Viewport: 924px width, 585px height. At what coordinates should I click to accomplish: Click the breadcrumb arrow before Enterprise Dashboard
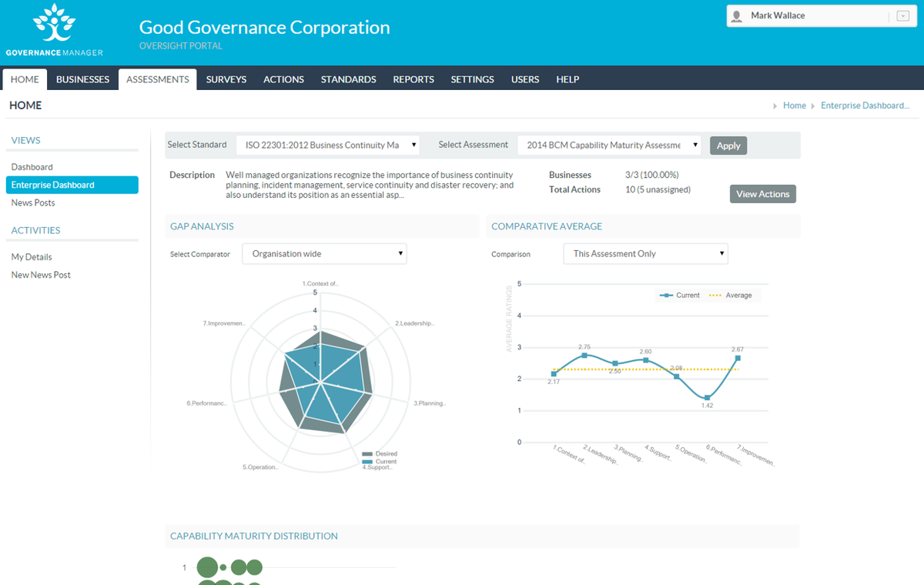pyautogui.click(x=812, y=105)
